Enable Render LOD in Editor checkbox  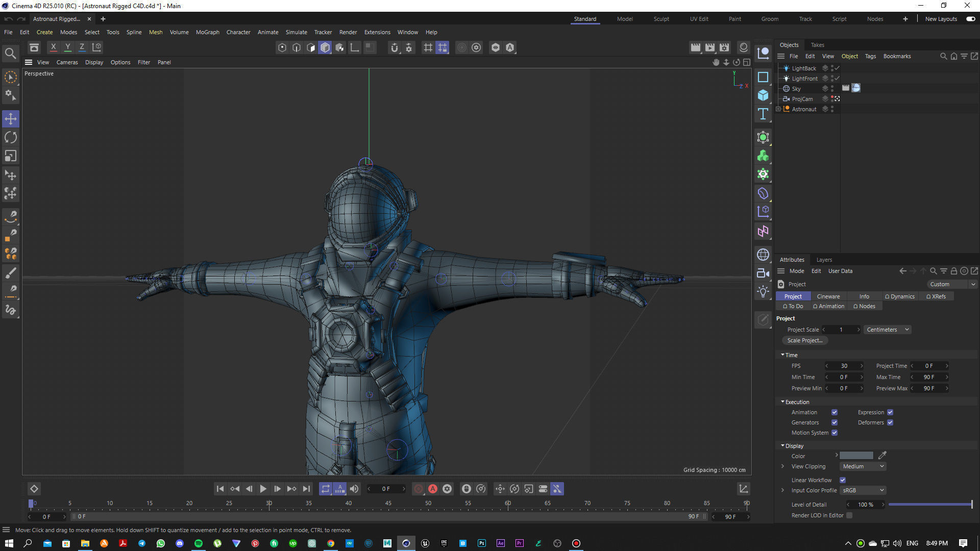[849, 515]
